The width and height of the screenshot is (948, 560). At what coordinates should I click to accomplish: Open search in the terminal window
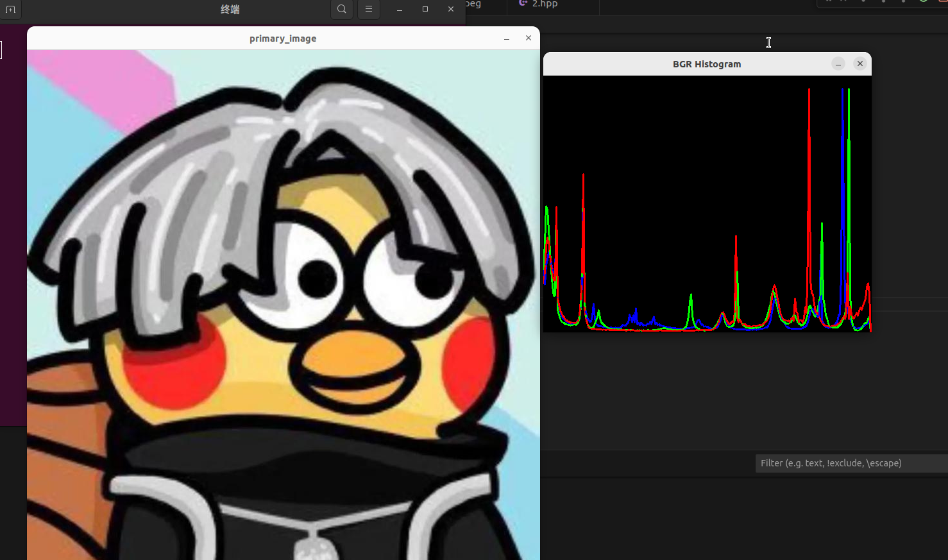coord(342,9)
